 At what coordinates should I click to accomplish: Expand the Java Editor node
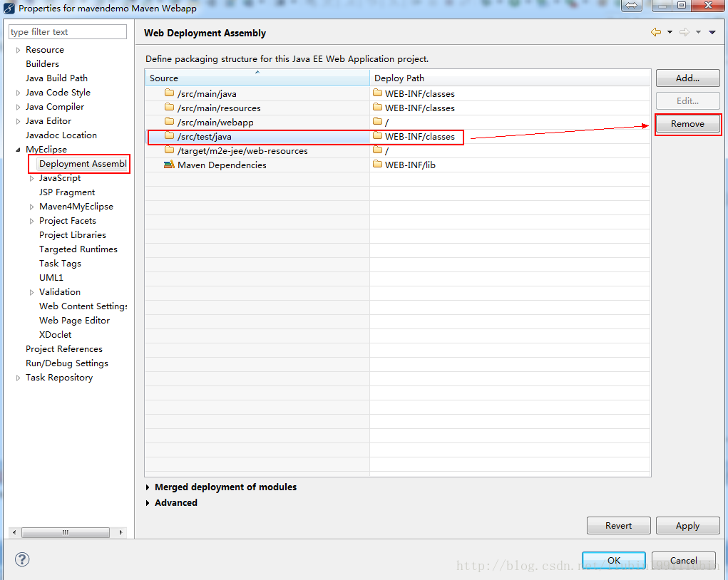tap(18, 122)
